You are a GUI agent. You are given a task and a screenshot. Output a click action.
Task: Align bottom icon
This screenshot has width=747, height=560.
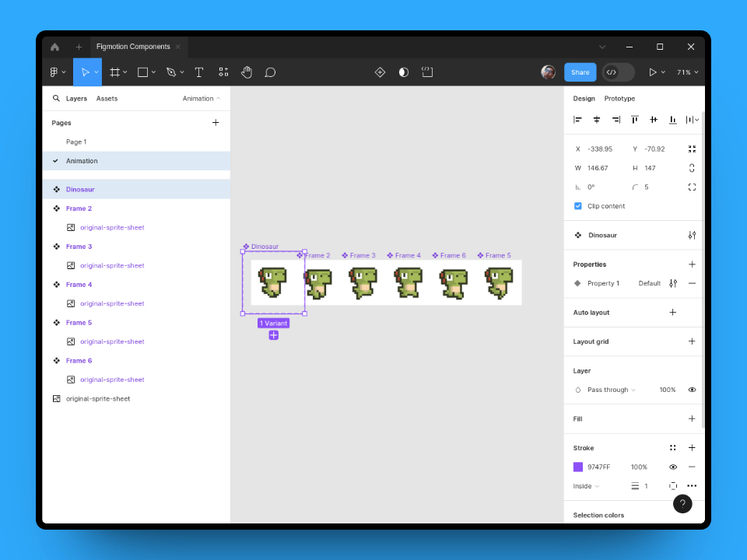672,120
